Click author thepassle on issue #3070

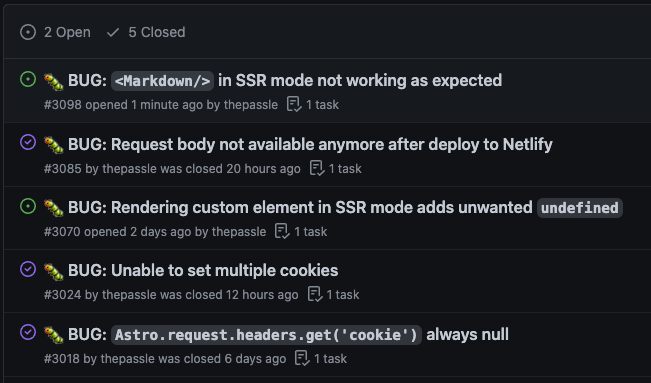click(x=239, y=232)
